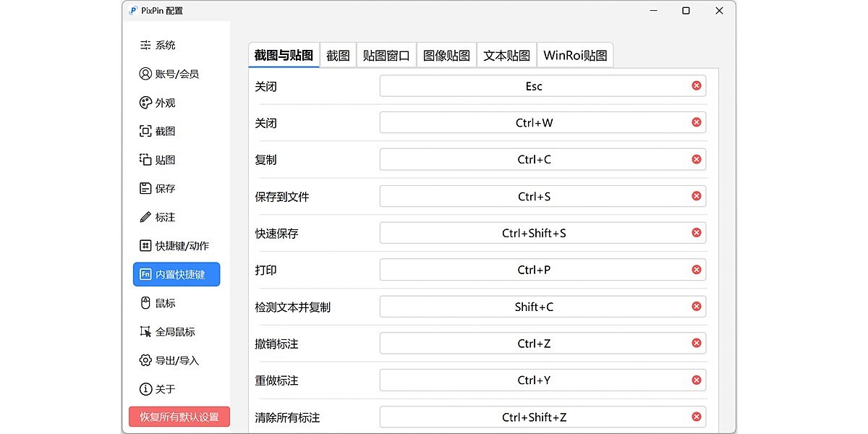Open the 关于 about info icon

145,388
